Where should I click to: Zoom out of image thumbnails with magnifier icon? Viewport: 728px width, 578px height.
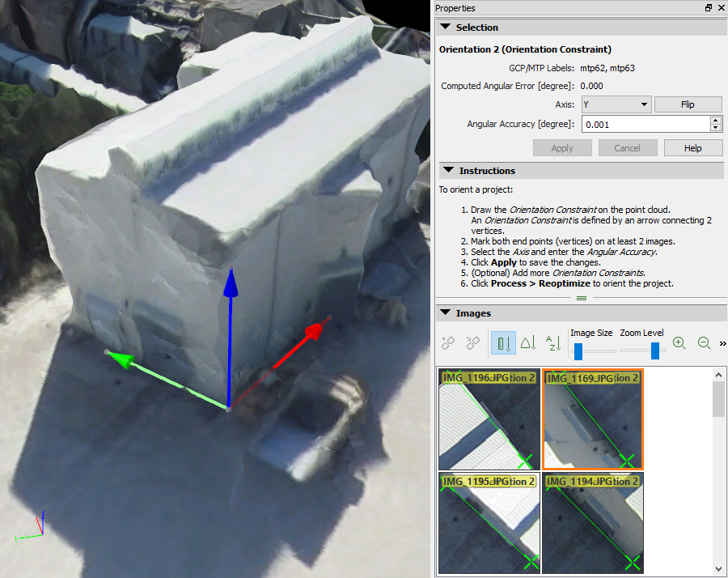[702, 343]
